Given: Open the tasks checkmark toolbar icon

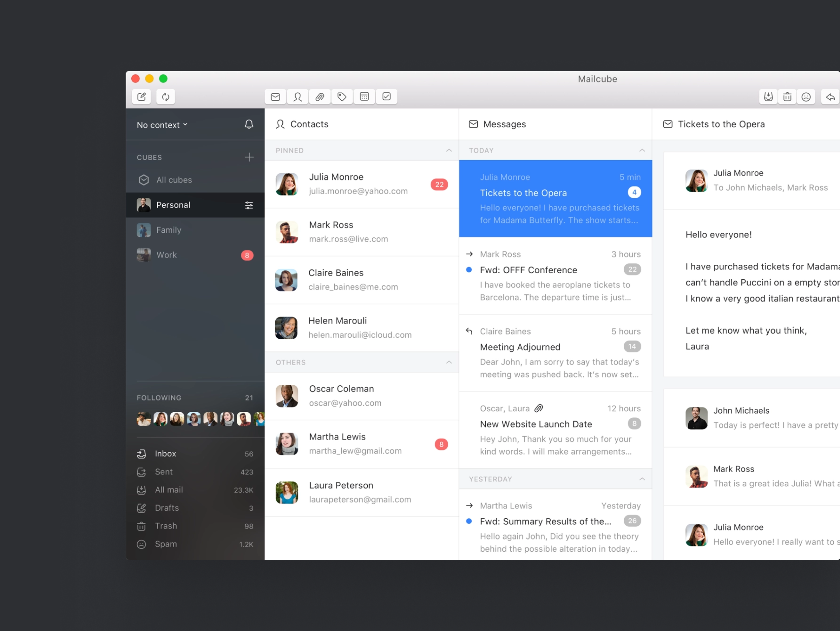Looking at the screenshot, I should [x=387, y=96].
